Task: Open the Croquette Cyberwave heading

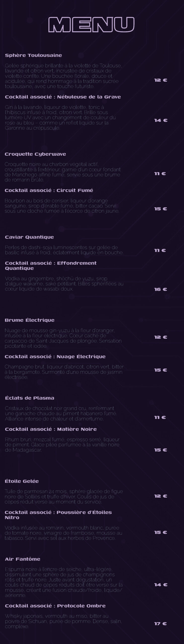Action: (x=35, y=154)
